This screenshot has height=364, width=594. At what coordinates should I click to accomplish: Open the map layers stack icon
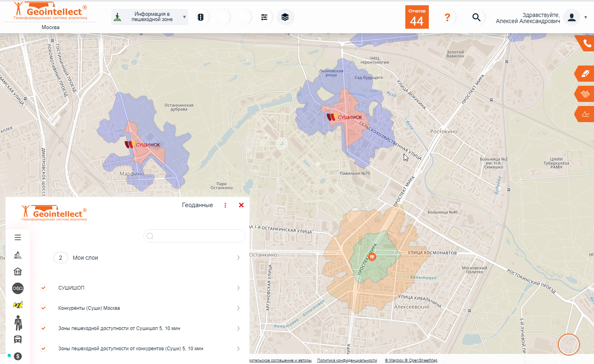coord(285,17)
